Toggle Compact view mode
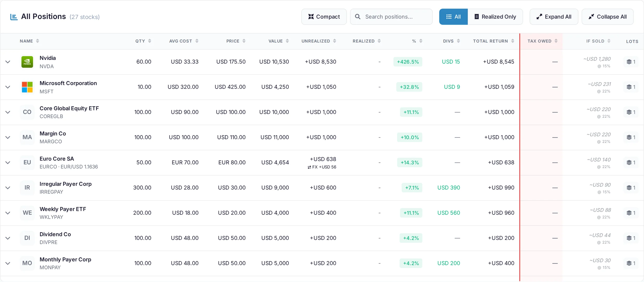This screenshot has height=282, width=644. tap(324, 17)
